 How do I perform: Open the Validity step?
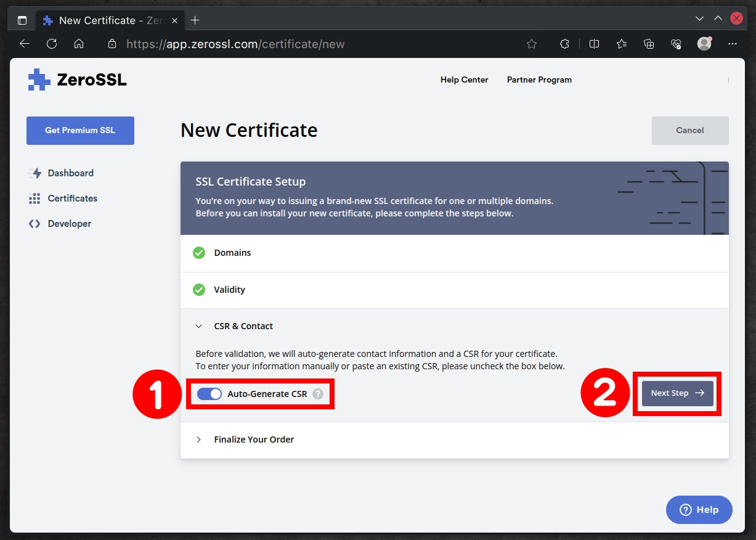(x=455, y=290)
